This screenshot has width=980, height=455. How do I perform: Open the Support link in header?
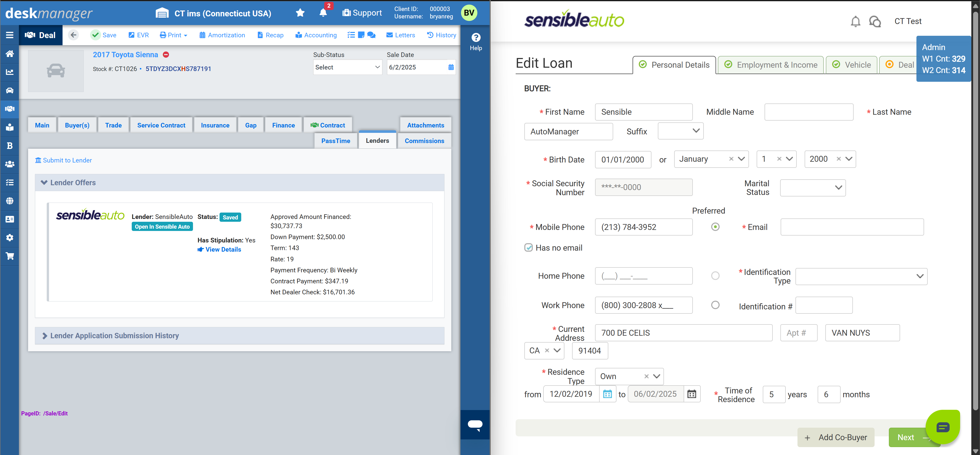[362, 13]
